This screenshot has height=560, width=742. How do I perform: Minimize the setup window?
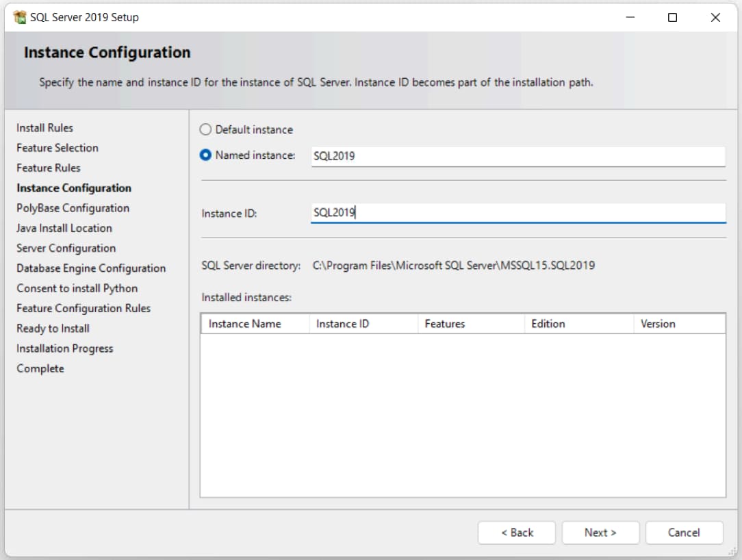point(630,18)
